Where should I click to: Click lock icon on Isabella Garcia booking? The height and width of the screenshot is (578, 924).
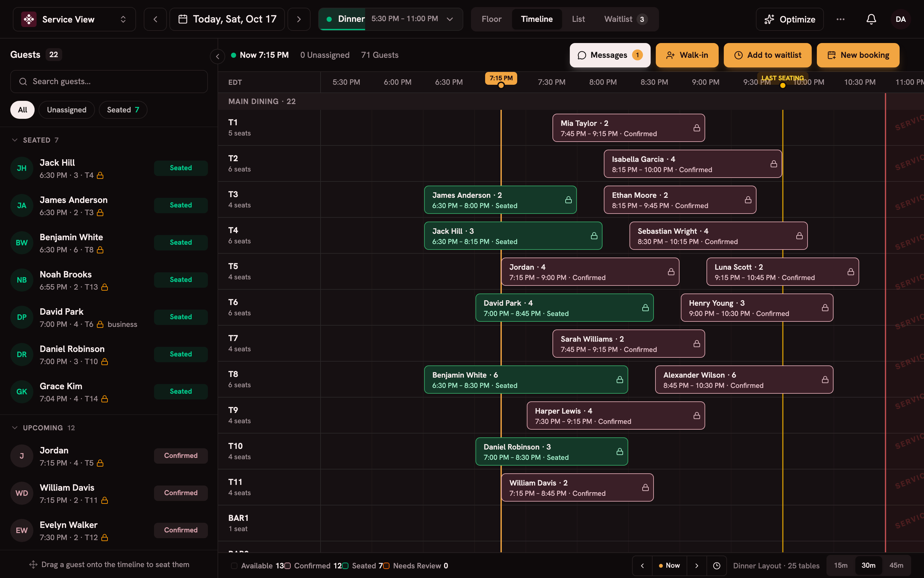coord(774,164)
